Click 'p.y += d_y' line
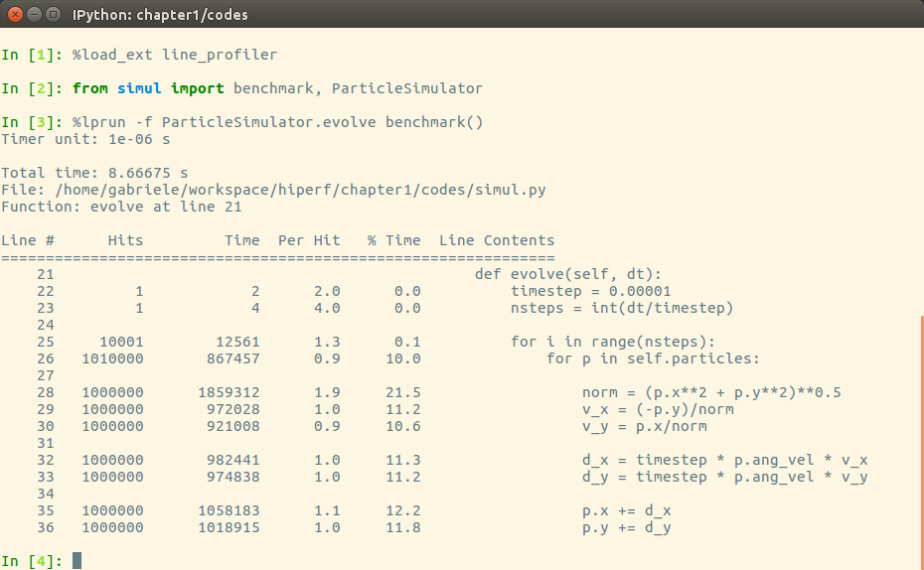Viewport: 924px width, 570px height. 626,527
